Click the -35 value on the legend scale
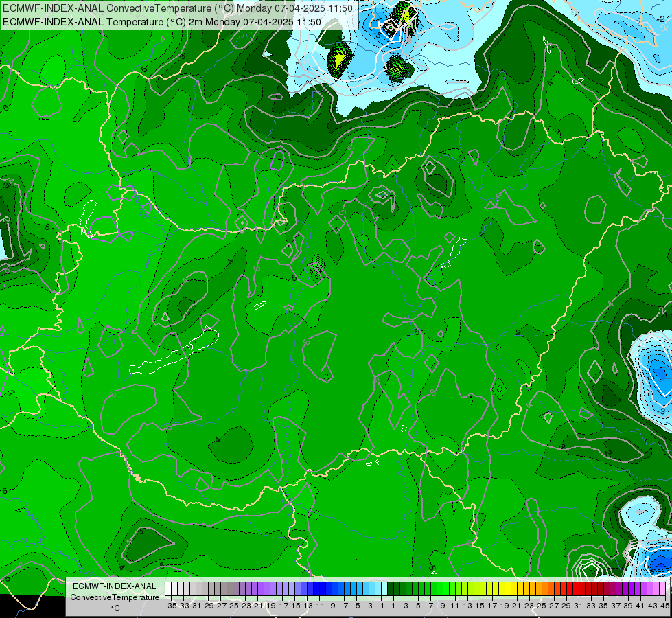Image resolution: width=672 pixels, height=618 pixels. tap(170, 606)
